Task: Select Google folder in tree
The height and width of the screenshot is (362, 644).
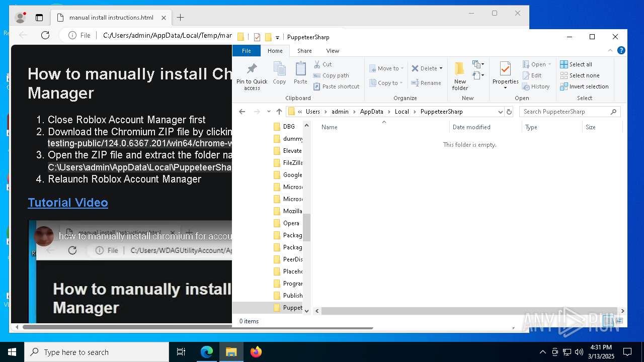Action: pyautogui.click(x=289, y=175)
